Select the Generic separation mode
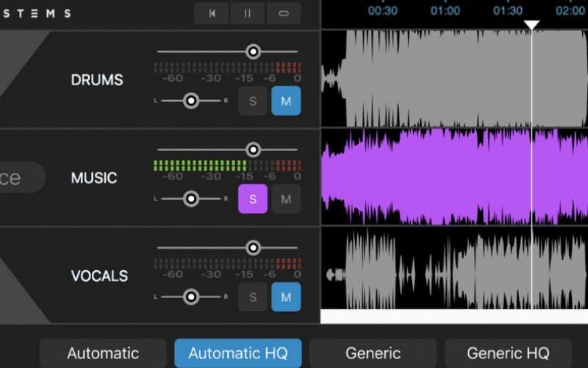588x368 pixels. 373,353
